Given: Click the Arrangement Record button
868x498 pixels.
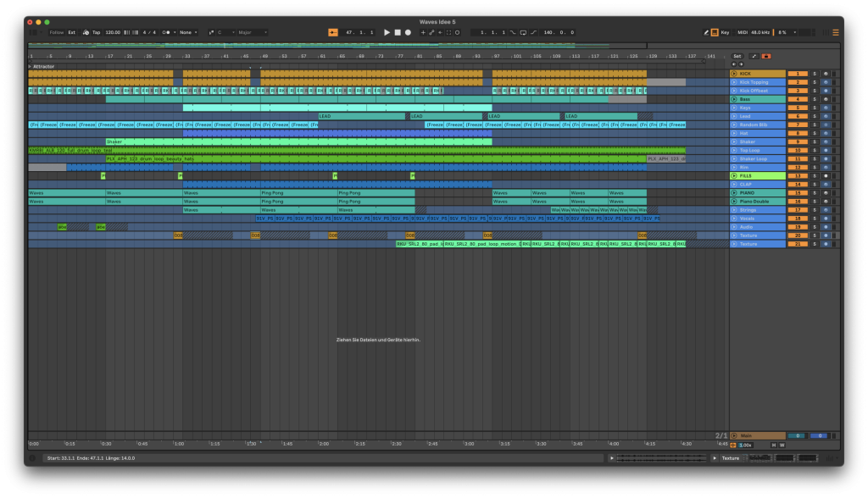Looking at the screenshot, I should pos(408,32).
